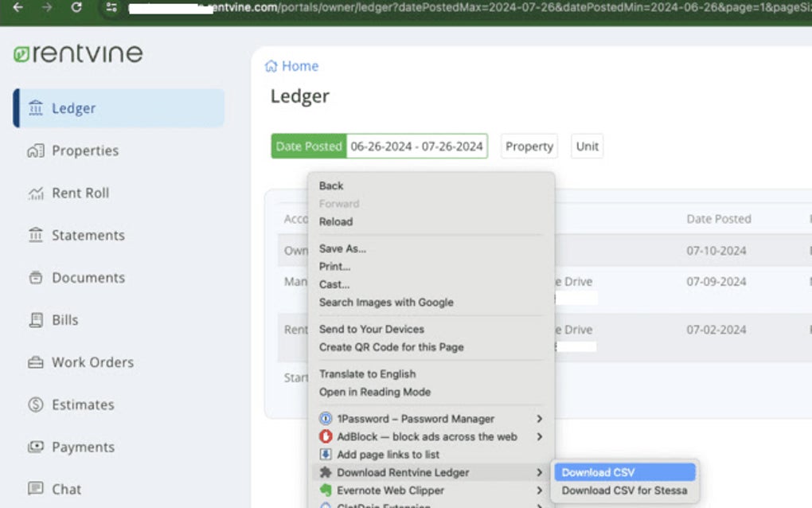
Task: Open the Payments sidebar icon
Action: pos(35,447)
